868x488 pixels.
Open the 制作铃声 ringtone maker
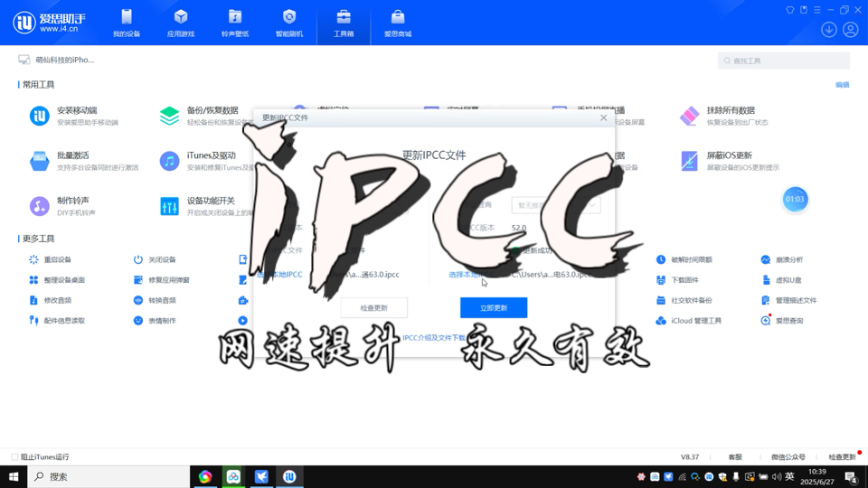62,206
